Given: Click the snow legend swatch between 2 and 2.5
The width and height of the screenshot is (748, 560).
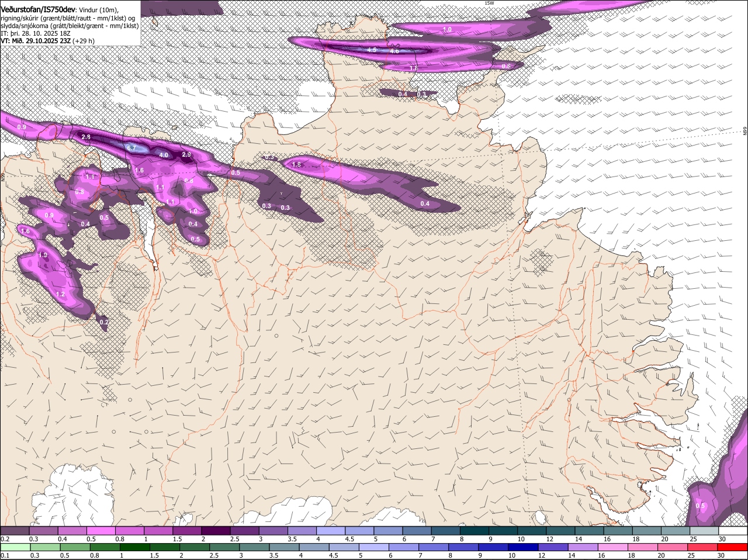Looking at the screenshot, I should click(216, 531).
